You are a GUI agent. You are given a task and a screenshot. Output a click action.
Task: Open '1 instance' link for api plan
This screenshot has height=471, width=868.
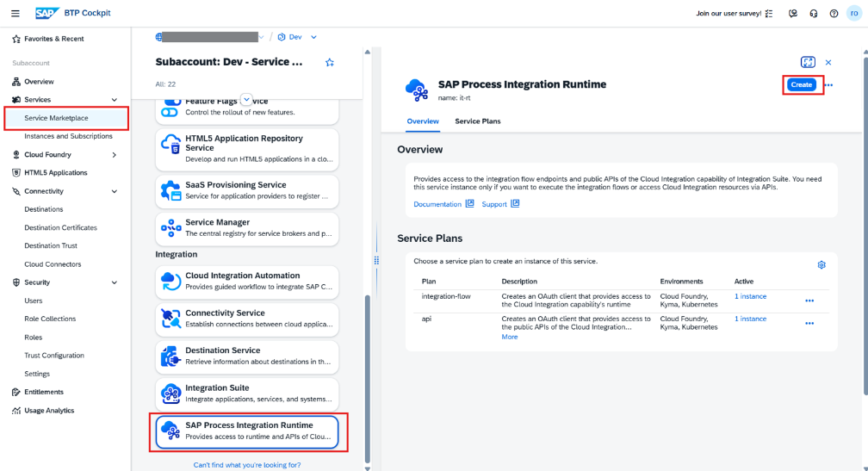pos(750,319)
